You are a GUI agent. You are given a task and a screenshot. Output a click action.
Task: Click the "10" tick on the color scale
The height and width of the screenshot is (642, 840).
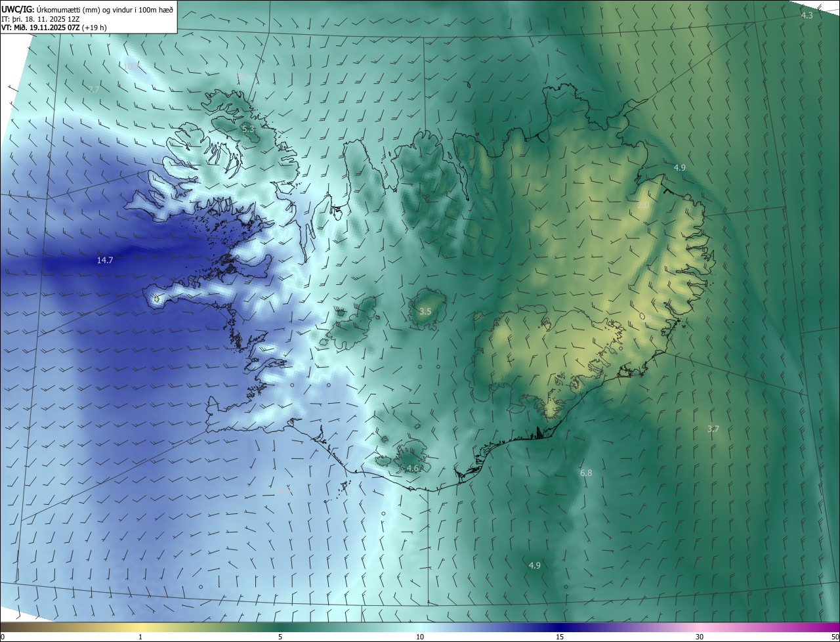tap(420, 637)
